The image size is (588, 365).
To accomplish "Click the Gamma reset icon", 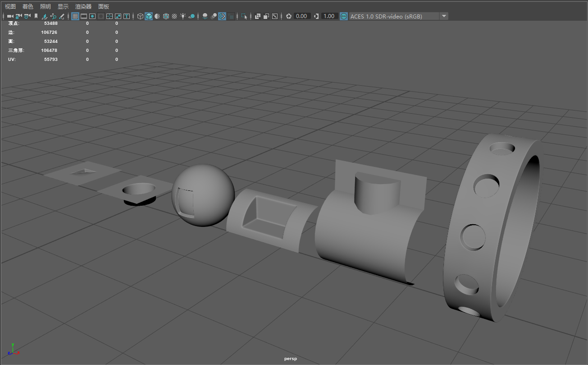I will [316, 16].
